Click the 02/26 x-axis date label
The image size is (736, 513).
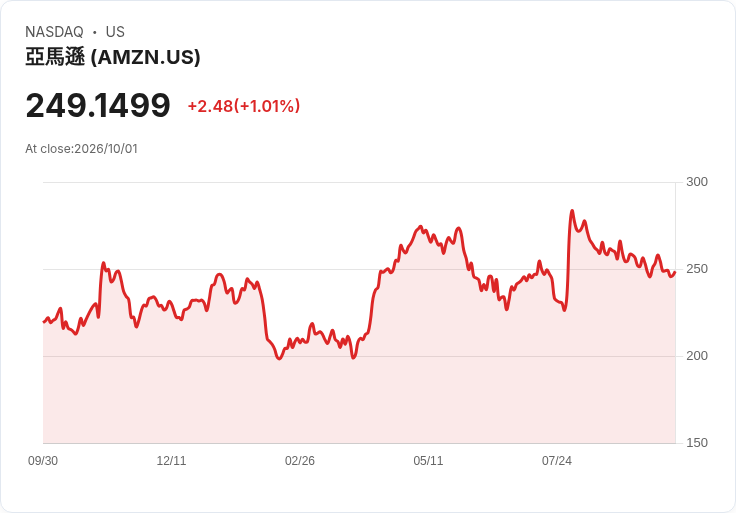coord(299,461)
